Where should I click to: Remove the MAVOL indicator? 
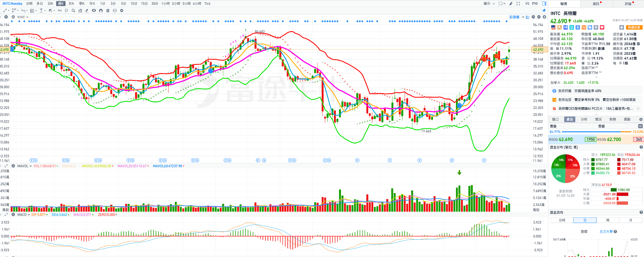13,166
